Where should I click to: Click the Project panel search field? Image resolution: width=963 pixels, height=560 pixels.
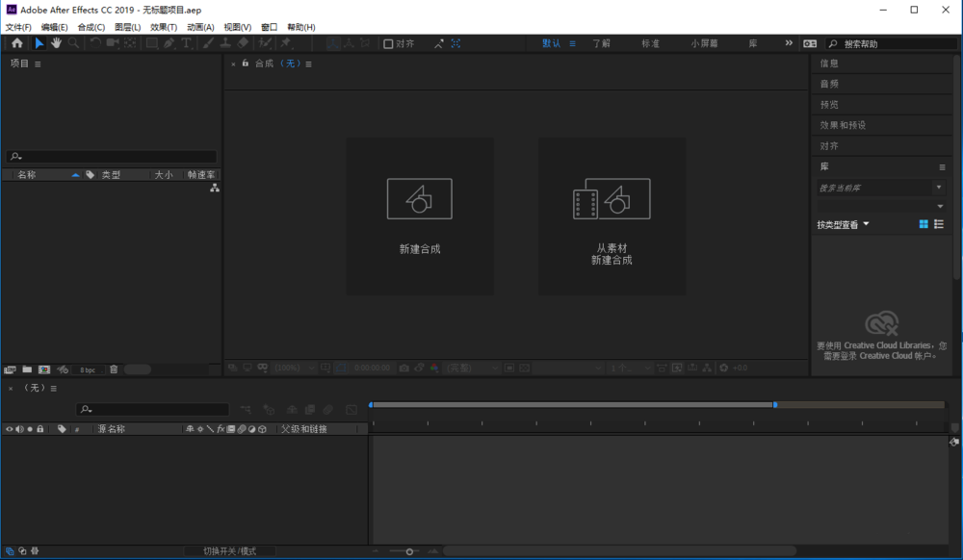pyautogui.click(x=111, y=156)
